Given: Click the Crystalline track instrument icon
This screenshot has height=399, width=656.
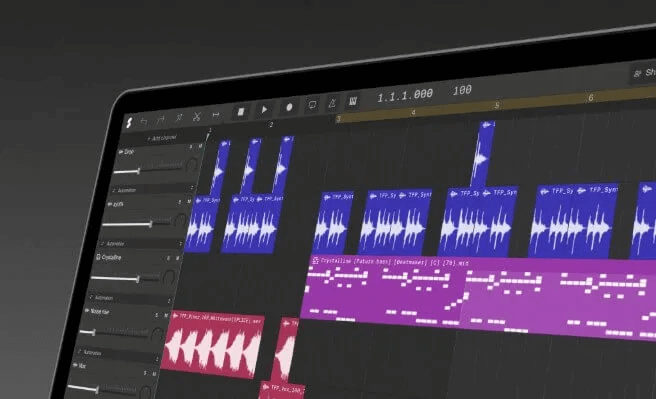Looking at the screenshot, I should (98, 256).
